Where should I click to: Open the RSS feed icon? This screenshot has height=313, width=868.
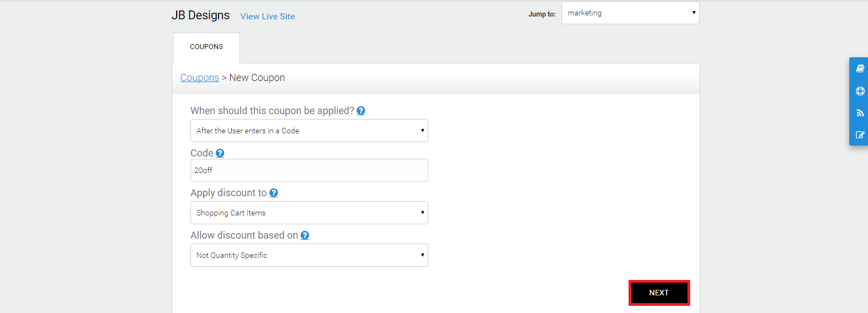coord(860,113)
